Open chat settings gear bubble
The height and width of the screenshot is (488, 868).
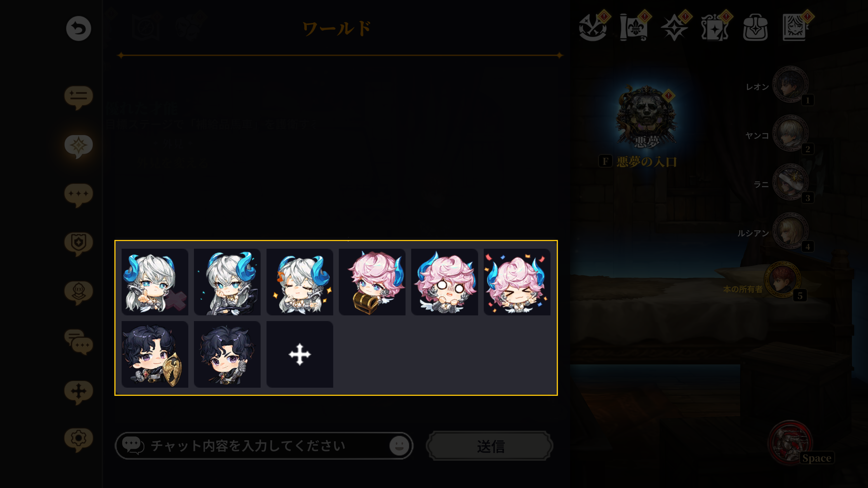78,439
